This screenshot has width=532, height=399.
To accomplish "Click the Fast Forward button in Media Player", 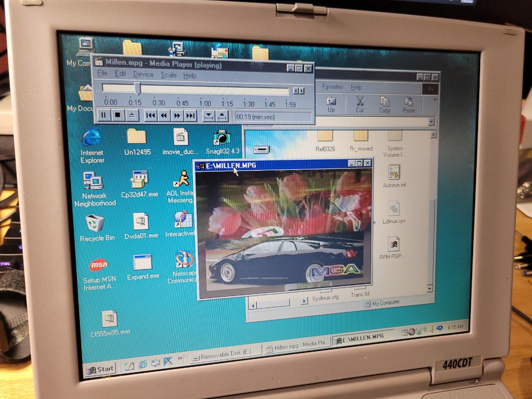I will click(177, 116).
